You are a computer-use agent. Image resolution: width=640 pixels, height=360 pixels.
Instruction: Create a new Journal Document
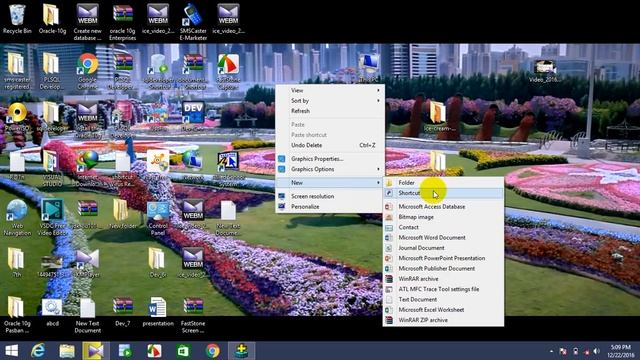[443, 248]
